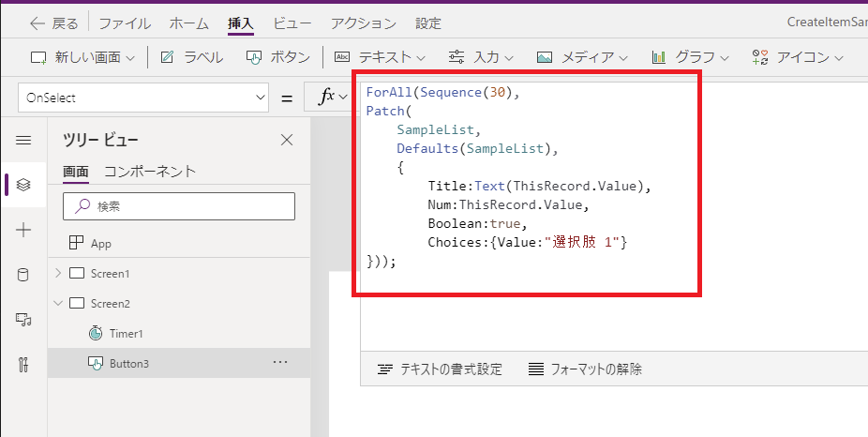Image resolution: width=868 pixels, height=437 pixels.
Task: Close the ツリー ビュー pane
Action: click(x=287, y=140)
